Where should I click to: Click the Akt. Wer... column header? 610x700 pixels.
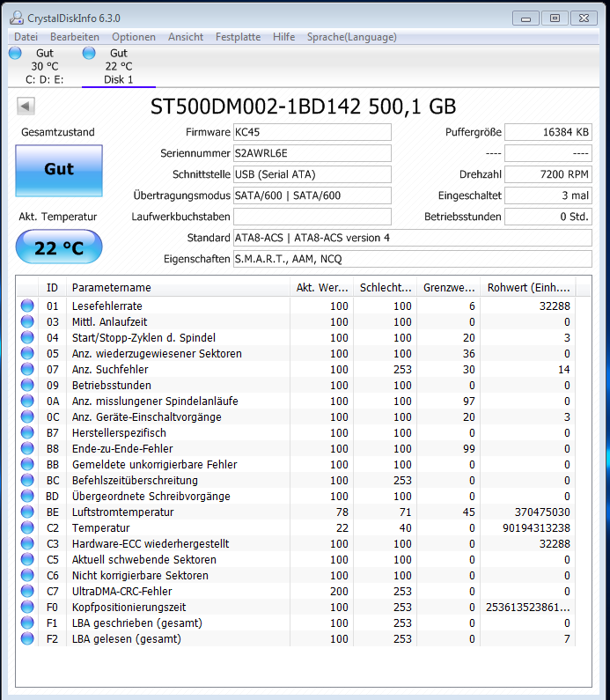322,288
